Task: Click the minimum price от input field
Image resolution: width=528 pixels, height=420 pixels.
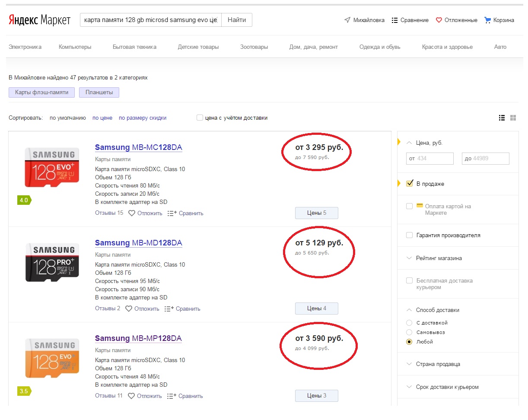Action: coord(429,159)
